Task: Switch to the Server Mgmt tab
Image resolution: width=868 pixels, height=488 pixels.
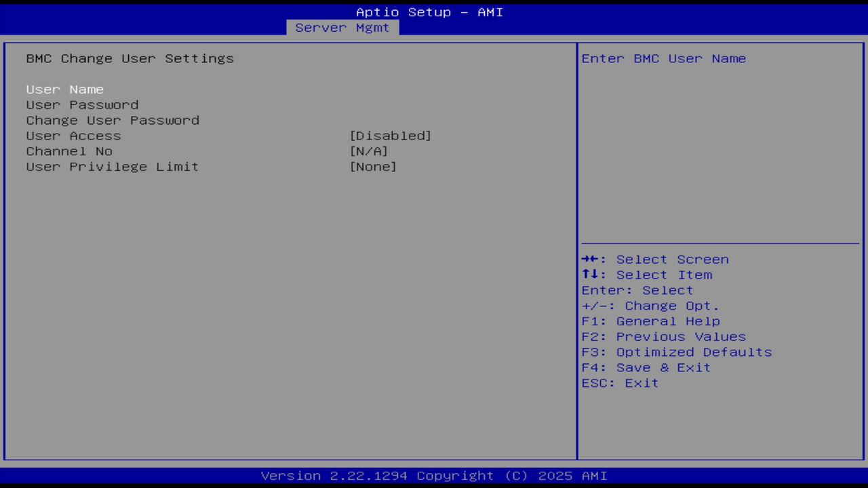Action: pyautogui.click(x=342, y=27)
